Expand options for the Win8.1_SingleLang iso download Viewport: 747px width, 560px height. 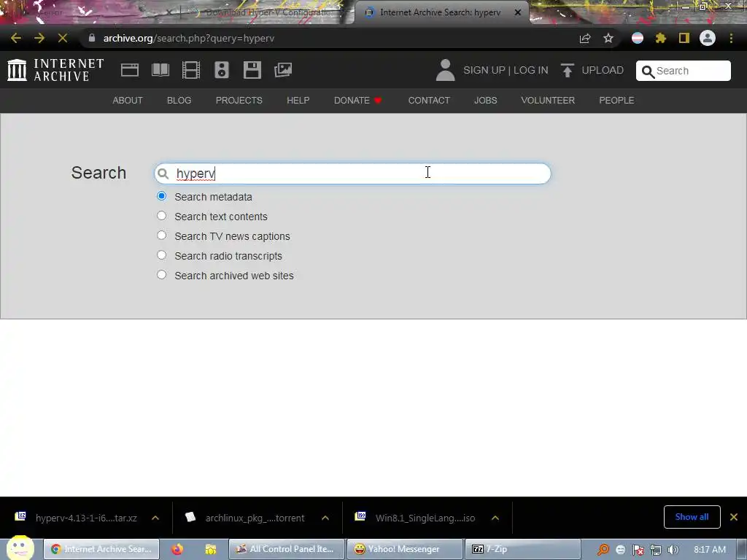click(495, 518)
